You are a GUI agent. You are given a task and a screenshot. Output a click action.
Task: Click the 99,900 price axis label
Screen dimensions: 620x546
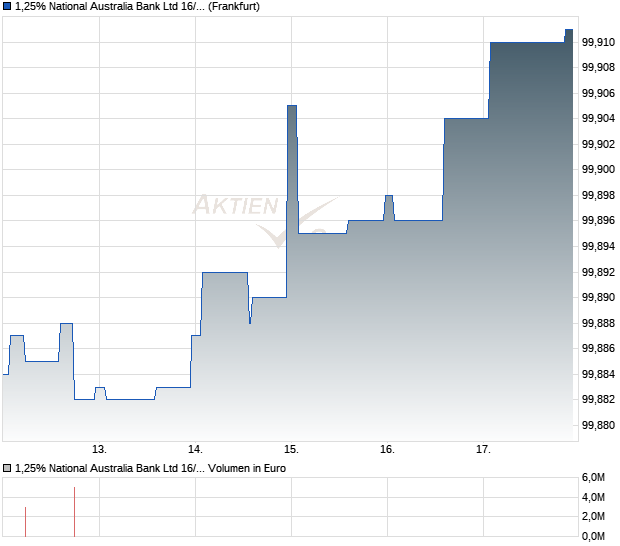pyautogui.click(x=598, y=170)
